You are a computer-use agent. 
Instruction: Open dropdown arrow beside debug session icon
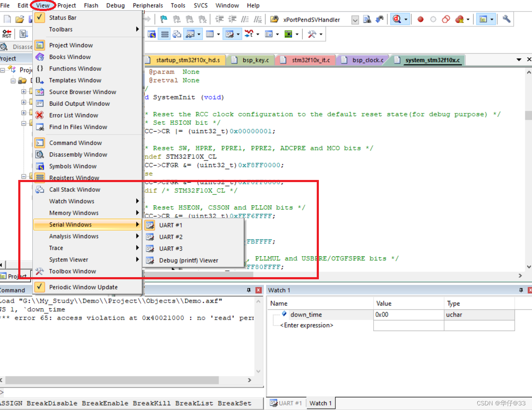coord(406,19)
